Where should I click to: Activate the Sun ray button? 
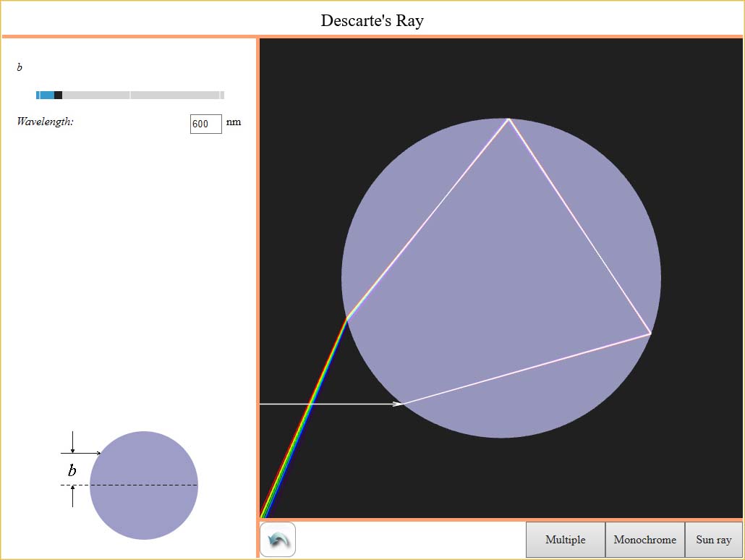[713, 540]
